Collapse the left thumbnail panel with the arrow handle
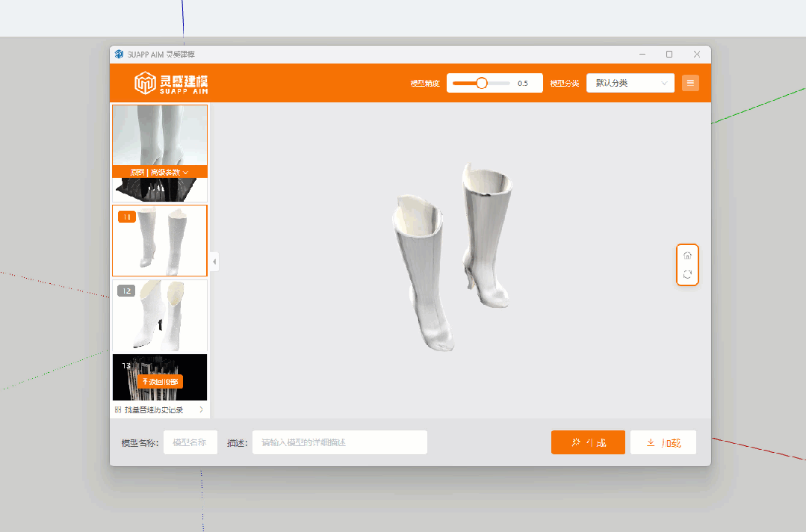Viewport: 806px width, 532px height. click(x=214, y=262)
